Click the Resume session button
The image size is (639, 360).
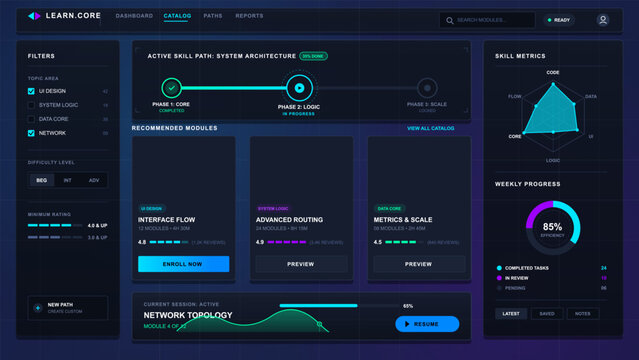tap(427, 324)
